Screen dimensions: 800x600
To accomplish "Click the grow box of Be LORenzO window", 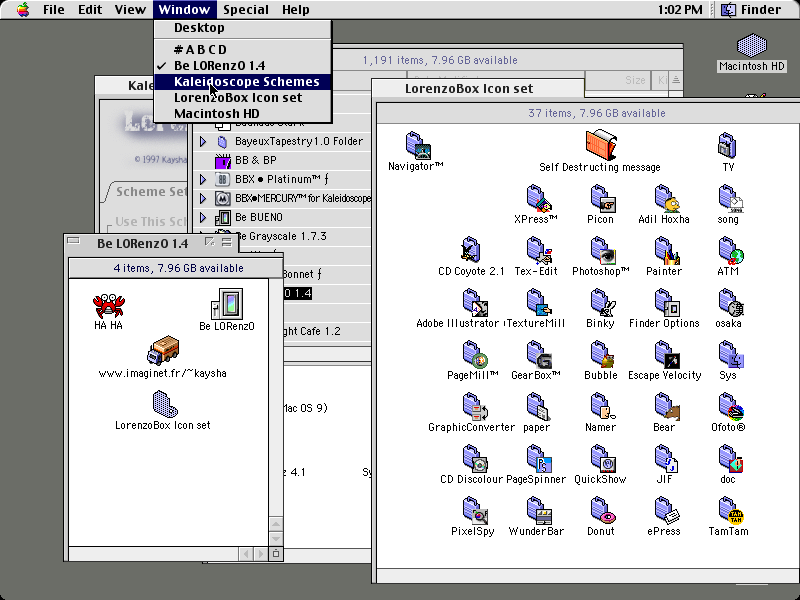I will click(x=276, y=554).
